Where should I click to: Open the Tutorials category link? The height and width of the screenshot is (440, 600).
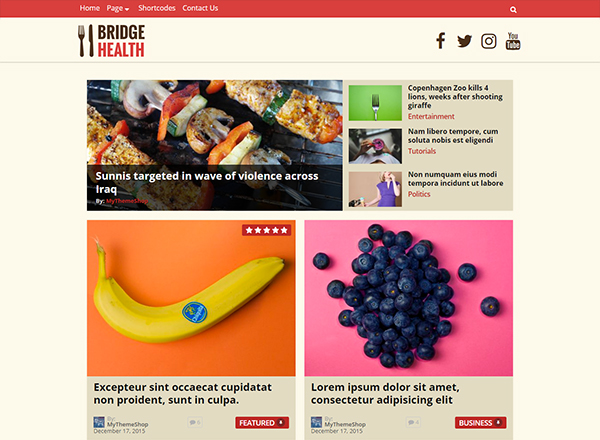pos(422,151)
